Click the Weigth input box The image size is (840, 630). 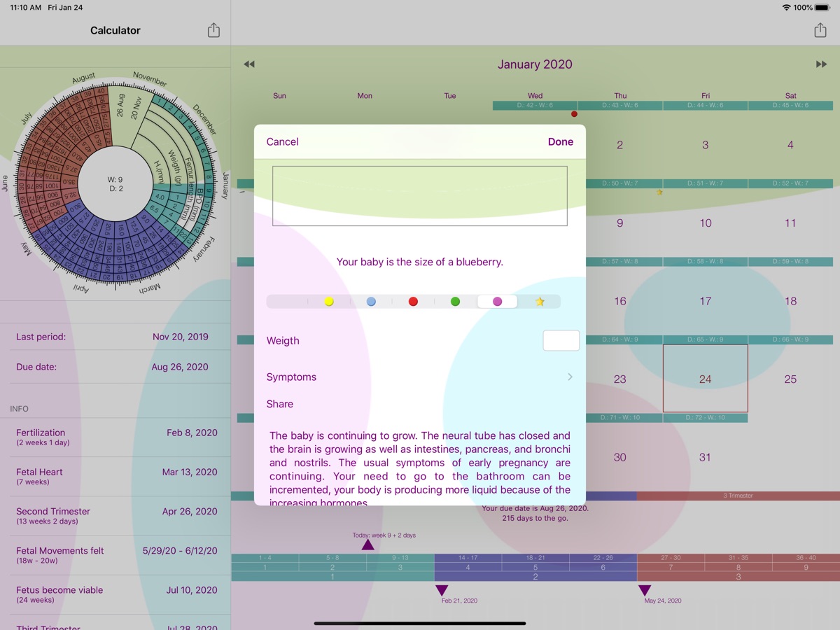561,341
